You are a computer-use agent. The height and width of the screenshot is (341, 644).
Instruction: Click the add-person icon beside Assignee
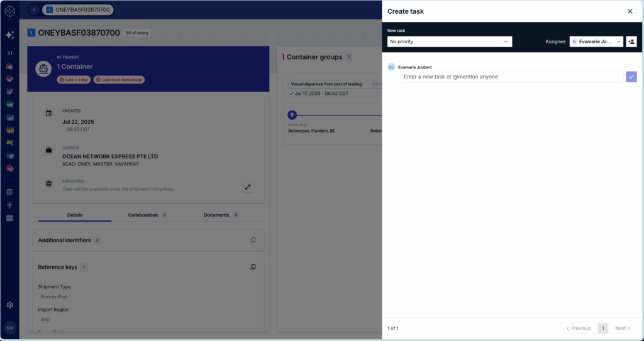click(x=631, y=41)
